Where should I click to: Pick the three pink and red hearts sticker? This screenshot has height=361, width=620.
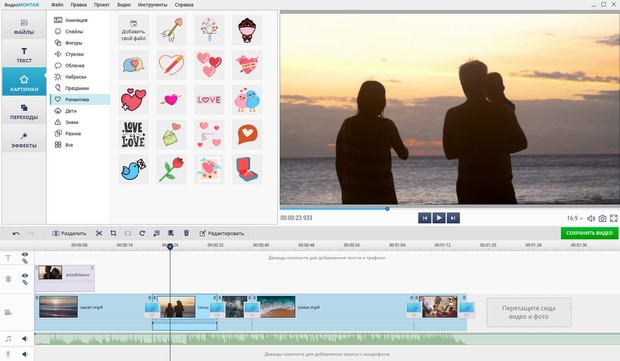(x=209, y=65)
